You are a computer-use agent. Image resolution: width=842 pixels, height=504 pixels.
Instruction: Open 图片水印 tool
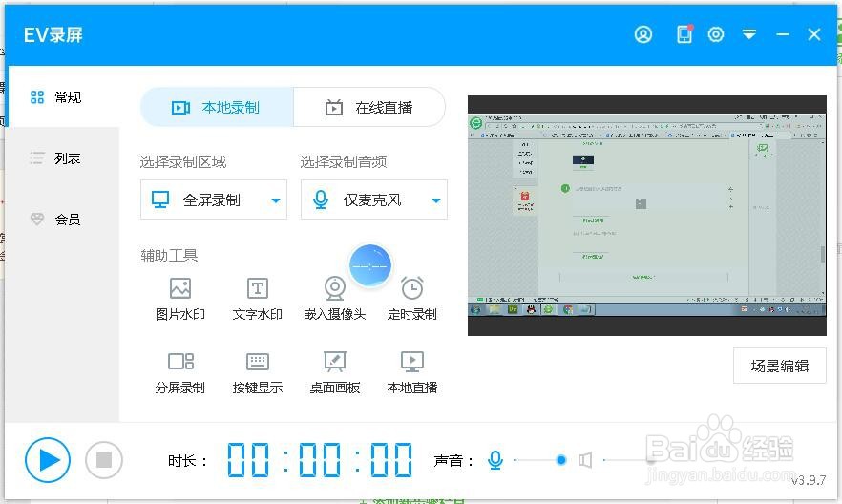[179, 300]
